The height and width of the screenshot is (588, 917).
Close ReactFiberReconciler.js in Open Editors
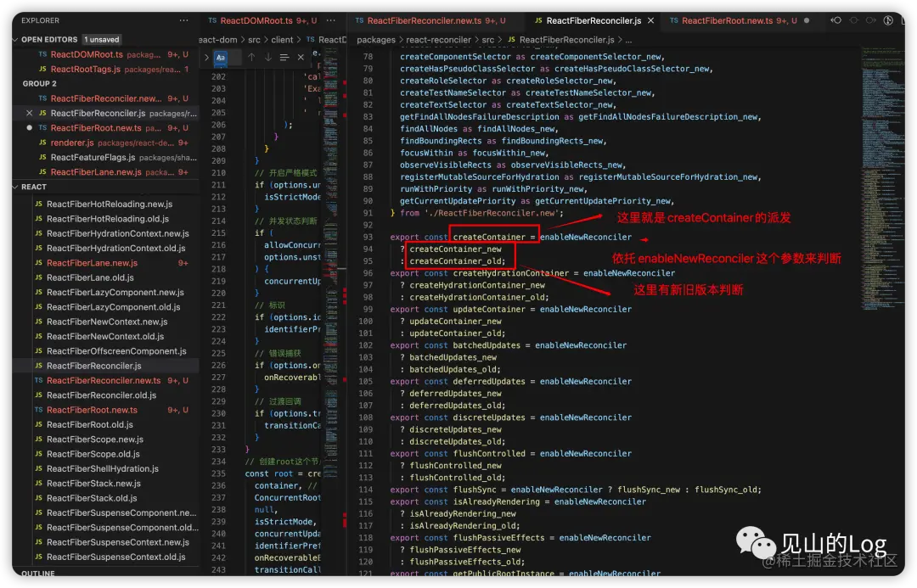[x=29, y=113]
